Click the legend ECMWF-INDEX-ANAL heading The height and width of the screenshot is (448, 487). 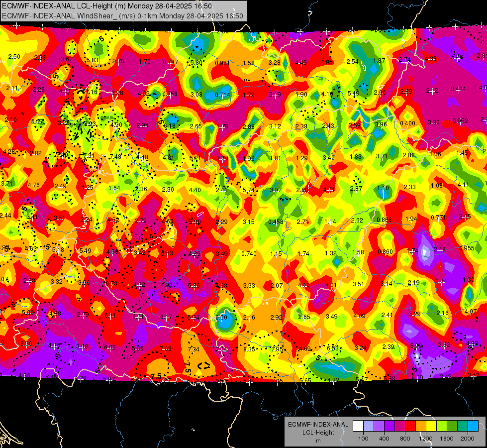(x=318, y=425)
